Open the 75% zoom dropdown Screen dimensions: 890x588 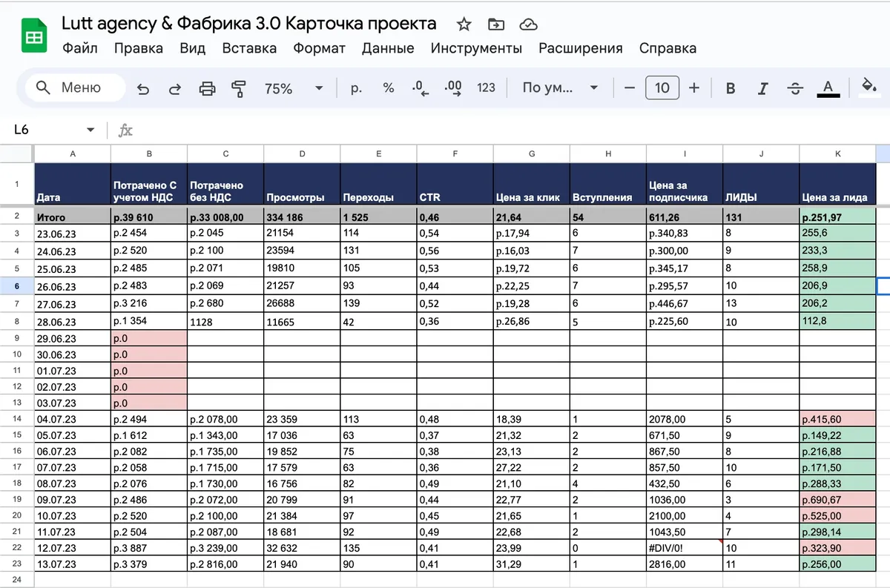coord(294,88)
